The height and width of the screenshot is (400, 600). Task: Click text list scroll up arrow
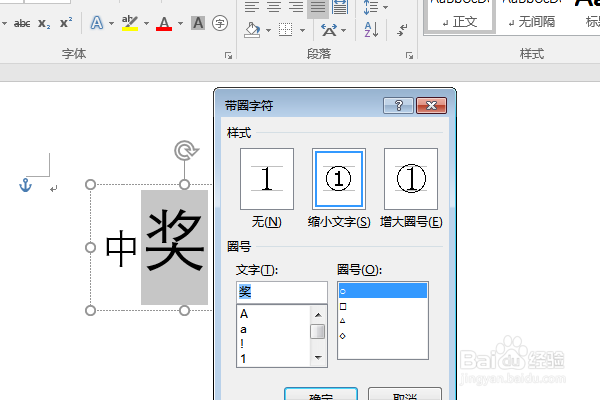tap(318, 315)
